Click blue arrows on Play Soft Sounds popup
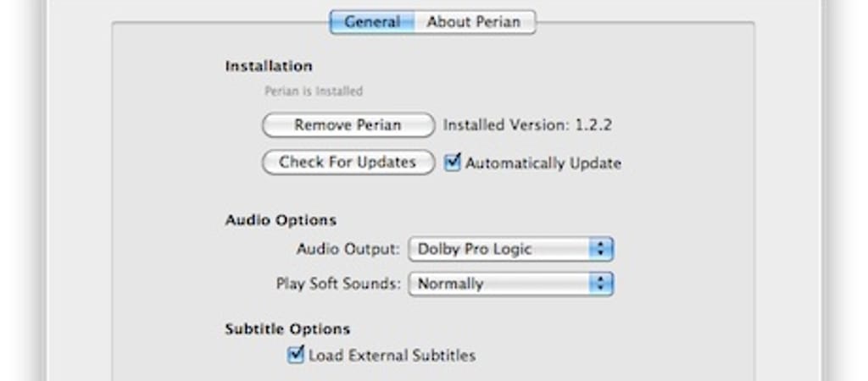Image resolution: width=868 pixels, height=381 pixels. pyautogui.click(x=601, y=284)
